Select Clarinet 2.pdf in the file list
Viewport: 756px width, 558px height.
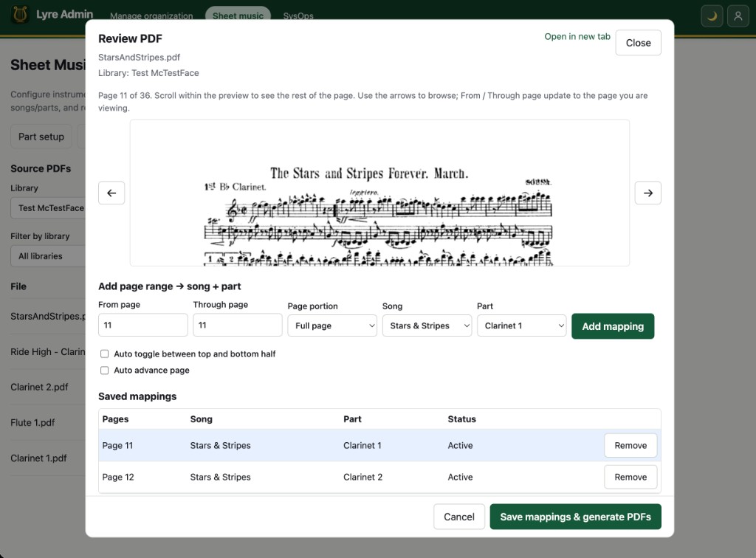pos(40,387)
